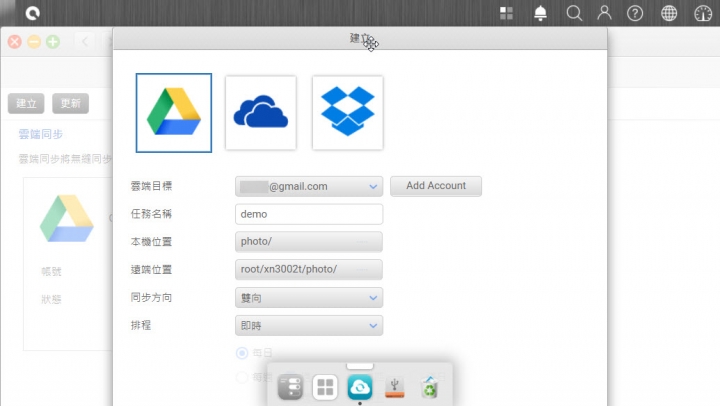
Task: Click the task name field containing demo
Action: click(309, 214)
